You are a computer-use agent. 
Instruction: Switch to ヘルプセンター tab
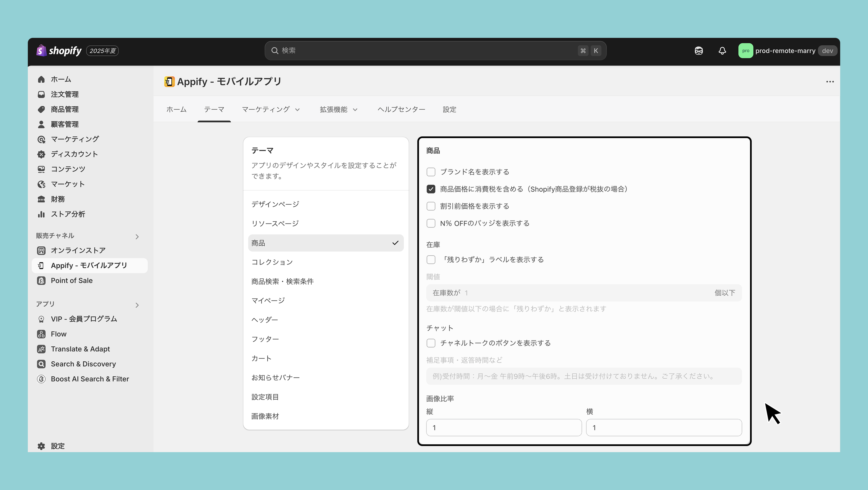[x=401, y=110]
